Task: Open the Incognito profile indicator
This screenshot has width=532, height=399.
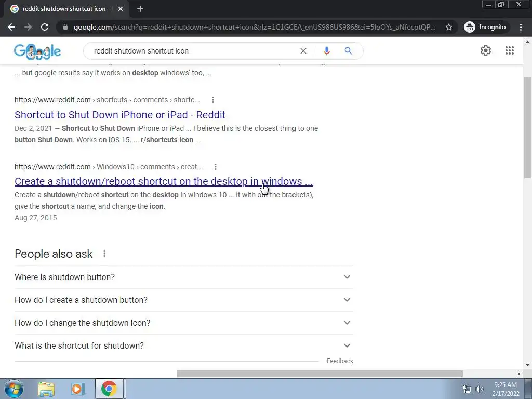Action: click(x=485, y=27)
